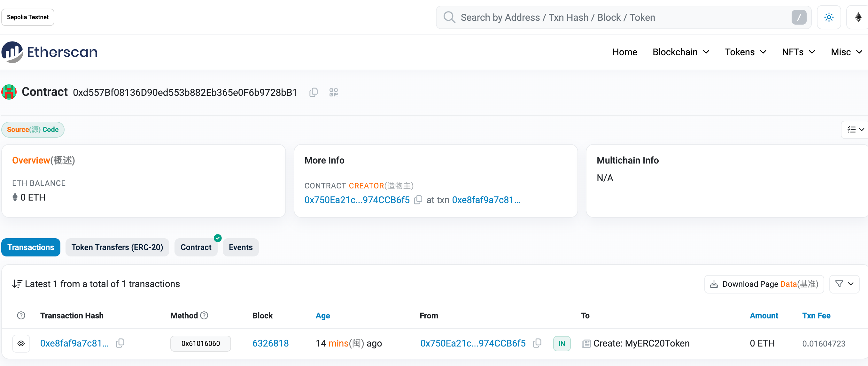868x366 pixels.
Task: Click the contract address text 0xd557Bf08...
Action: 185,93
